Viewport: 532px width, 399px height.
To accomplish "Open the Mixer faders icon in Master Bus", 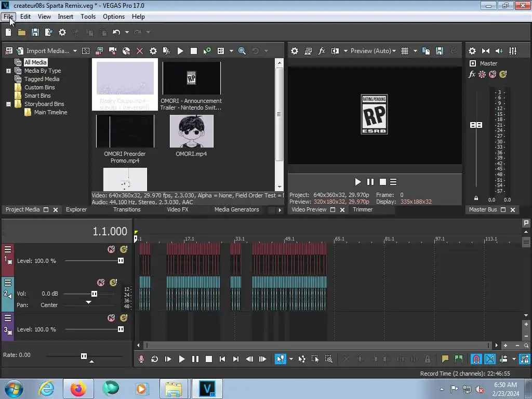I will tap(513, 51).
